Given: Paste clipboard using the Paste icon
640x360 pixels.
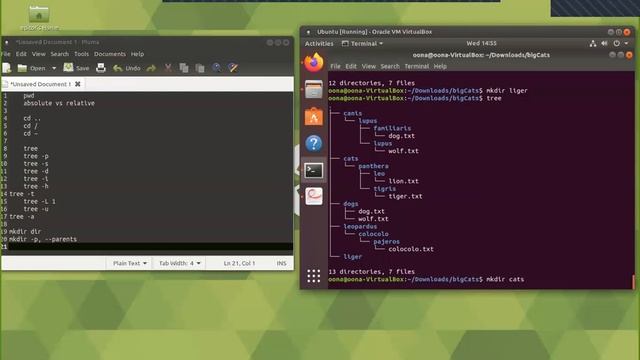Looking at the screenshot, I should 200,68.
